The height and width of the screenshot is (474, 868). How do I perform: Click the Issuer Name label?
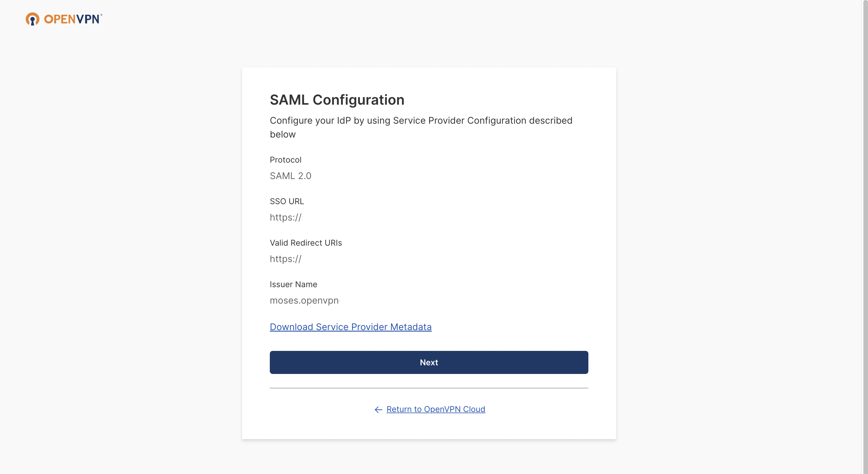(x=293, y=284)
